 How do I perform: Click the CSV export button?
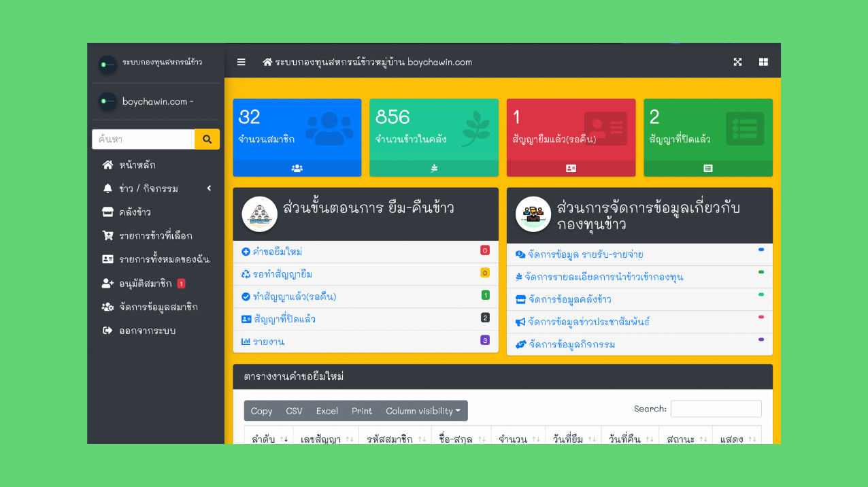tap(294, 411)
